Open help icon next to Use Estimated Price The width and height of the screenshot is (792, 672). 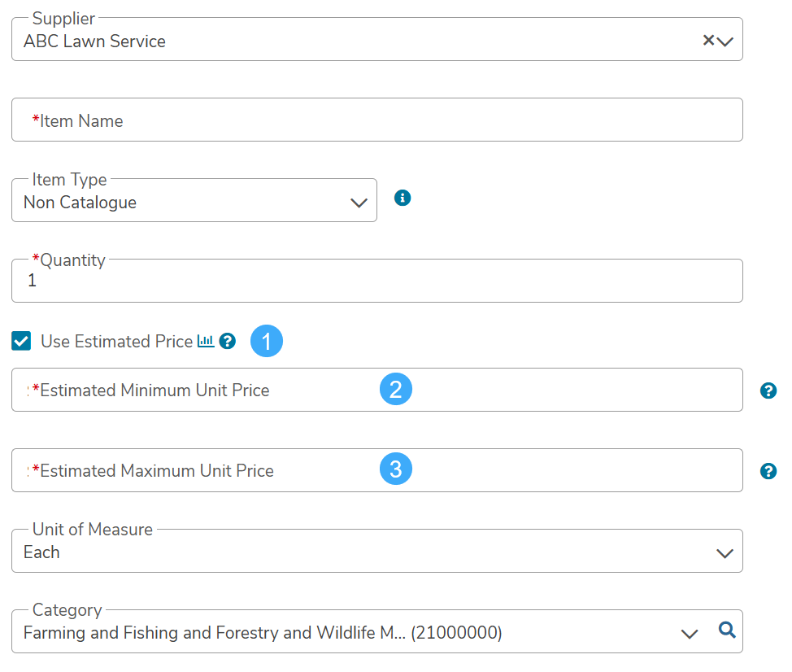(228, 342)
